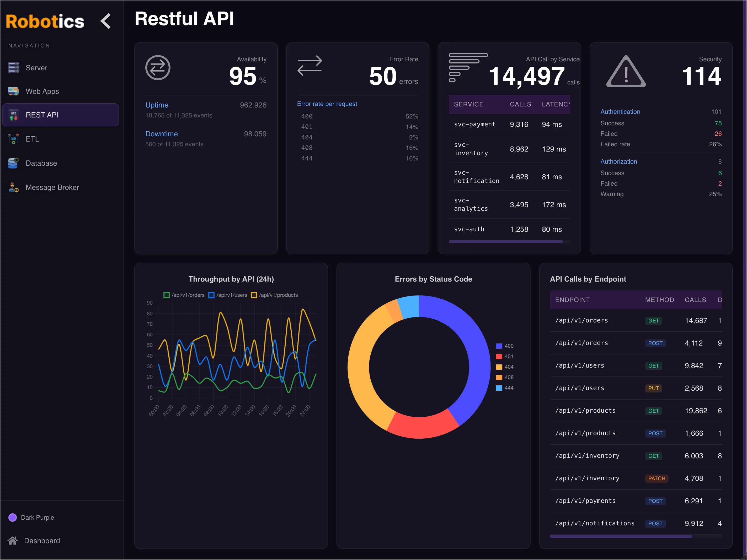Click the Message Broker person icon
747x560 pixels.
click(x=14, y=187)
